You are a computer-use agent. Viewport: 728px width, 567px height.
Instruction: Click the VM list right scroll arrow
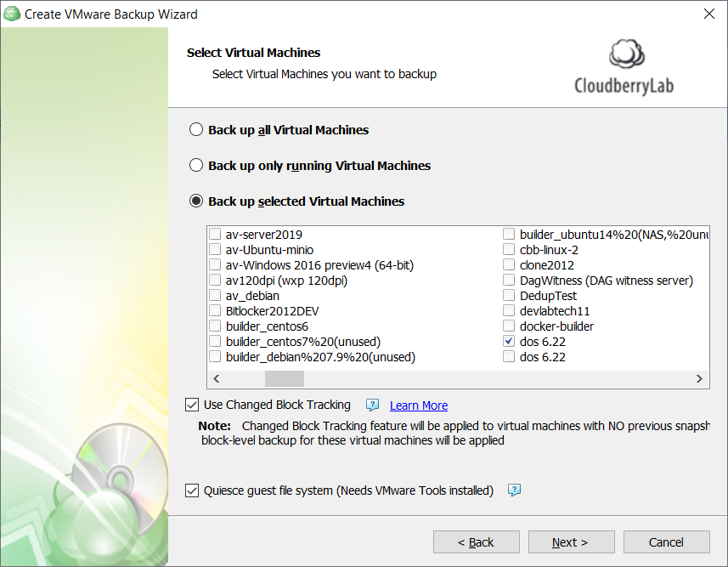(699, 378)
